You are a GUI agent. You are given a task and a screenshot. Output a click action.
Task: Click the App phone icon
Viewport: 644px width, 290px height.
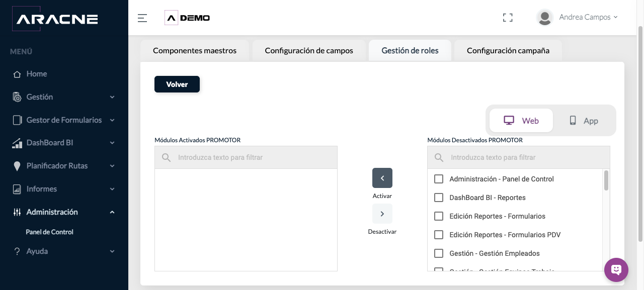pos(573,121)
